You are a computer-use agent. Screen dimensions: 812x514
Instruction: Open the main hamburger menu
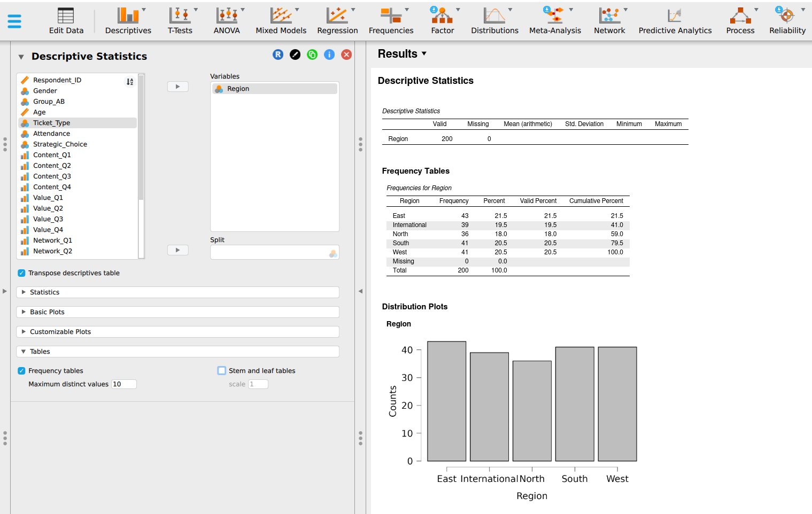pos(14,21)
